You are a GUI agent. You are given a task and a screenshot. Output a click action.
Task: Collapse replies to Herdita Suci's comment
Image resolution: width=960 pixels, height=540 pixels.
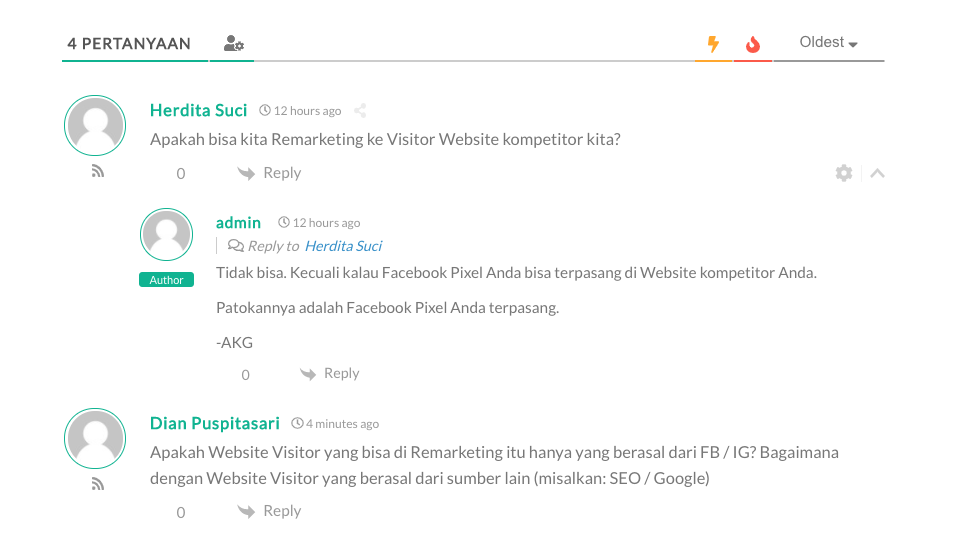point(877,173)
